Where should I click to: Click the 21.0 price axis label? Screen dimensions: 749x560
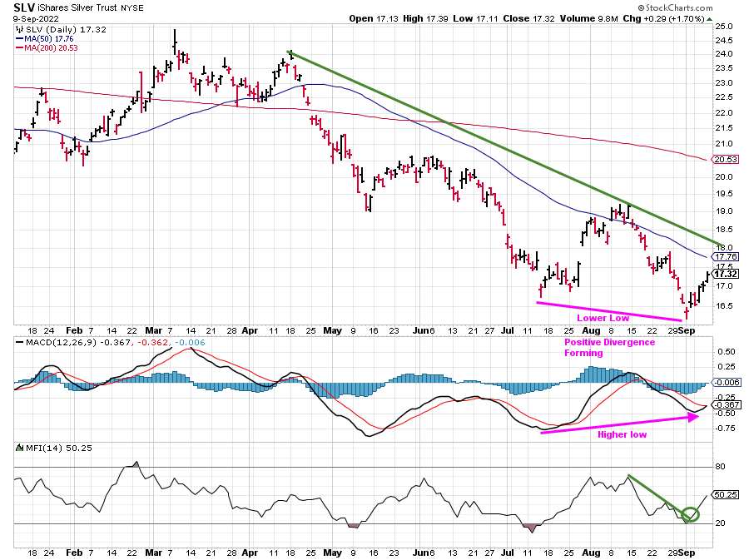click(x=724, y=144)
